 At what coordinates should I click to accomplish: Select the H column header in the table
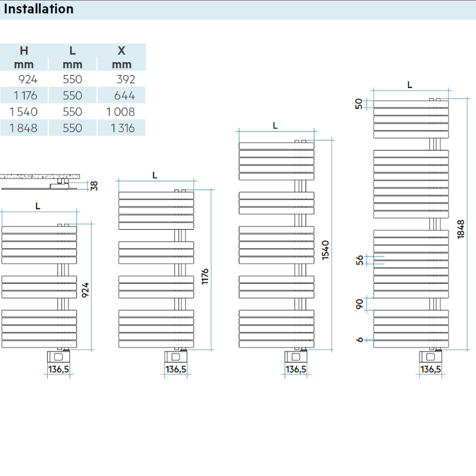(x=24, y=52)
